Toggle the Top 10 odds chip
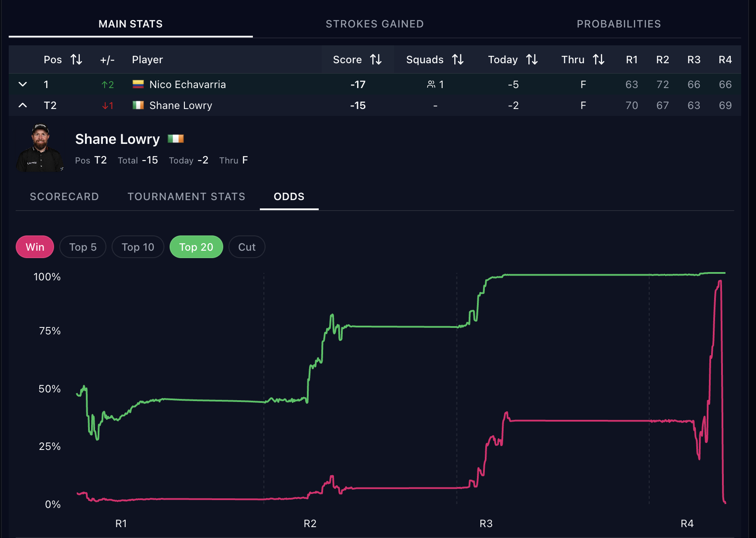 click(x=138, y=247)
